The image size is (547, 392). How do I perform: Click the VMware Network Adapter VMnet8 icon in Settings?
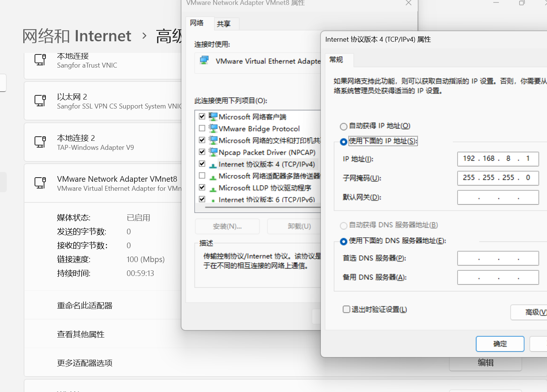(40, 182)
